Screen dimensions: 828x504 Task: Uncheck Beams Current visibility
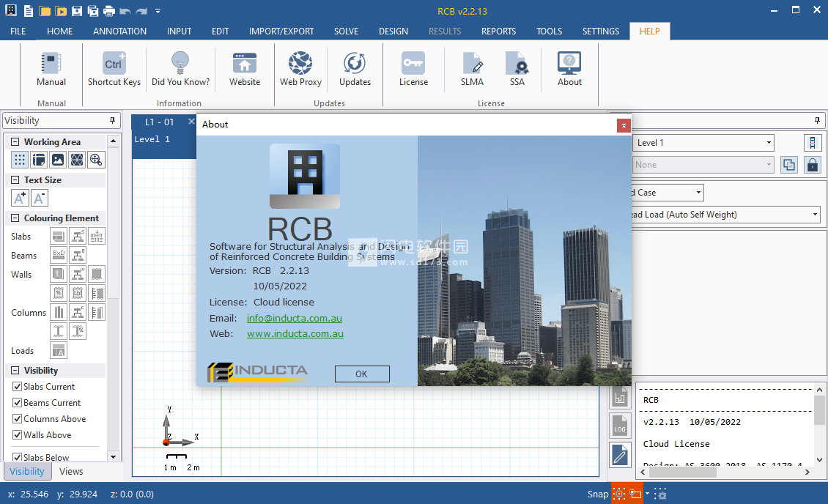(x=17, y=403)
